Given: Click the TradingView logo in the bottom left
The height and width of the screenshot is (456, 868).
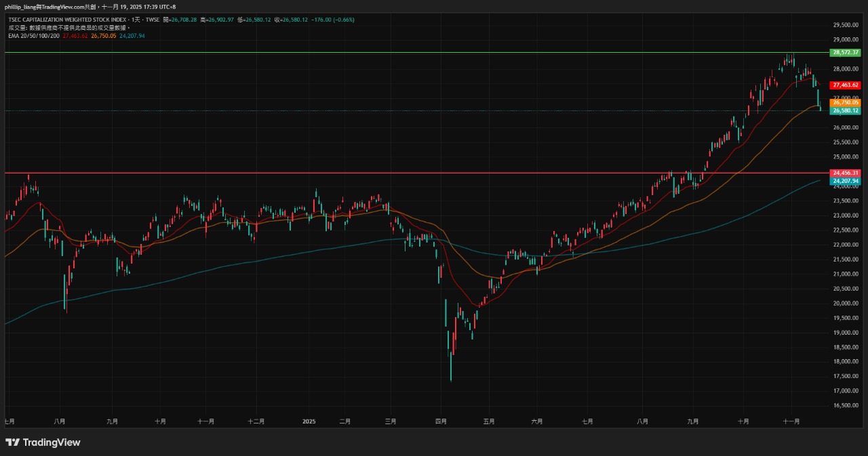Looking at the screenshot, I should coord(43,442).
